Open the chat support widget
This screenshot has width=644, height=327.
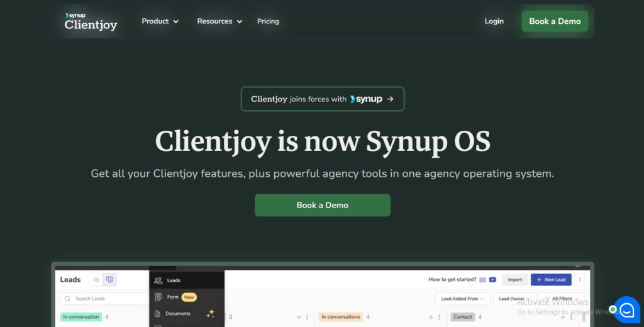[626, 309]
